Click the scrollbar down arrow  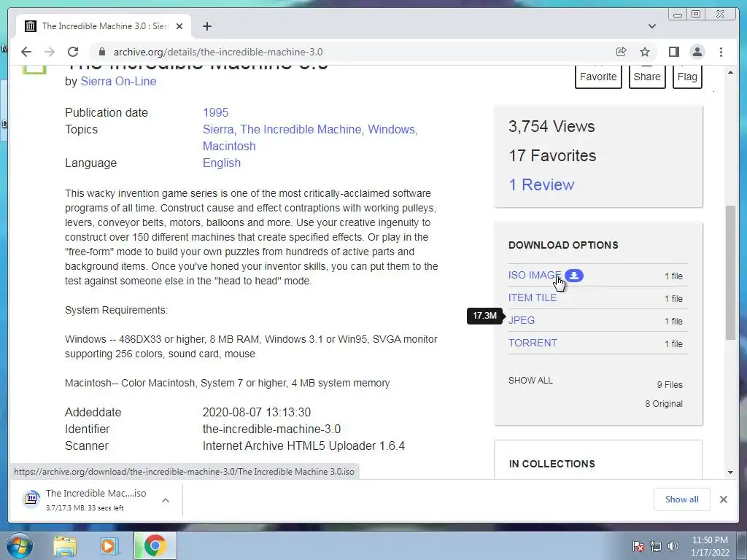click(730, 472)
